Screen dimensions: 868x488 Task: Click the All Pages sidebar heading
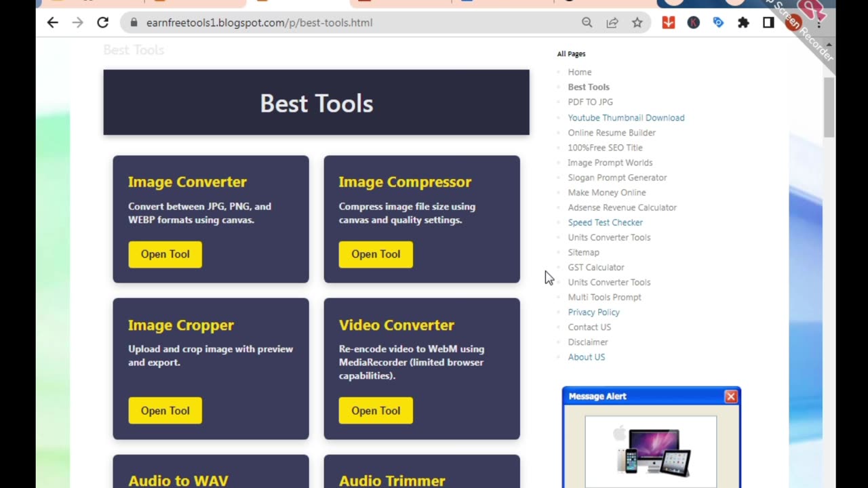click(x=571, y=54)
